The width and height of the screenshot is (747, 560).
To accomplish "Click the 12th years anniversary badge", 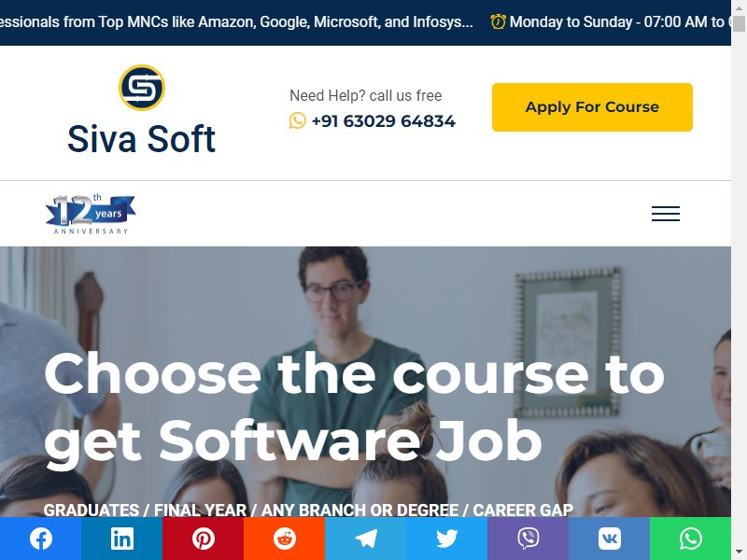I will click(91, 215).
